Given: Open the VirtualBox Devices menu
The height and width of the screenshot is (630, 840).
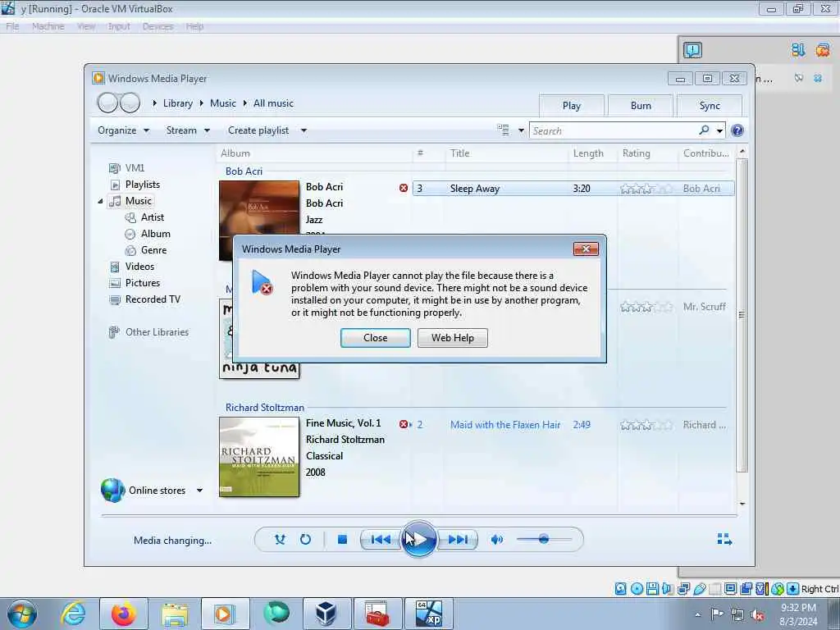Looking at the screenshot, I should [x=157, y=26].
